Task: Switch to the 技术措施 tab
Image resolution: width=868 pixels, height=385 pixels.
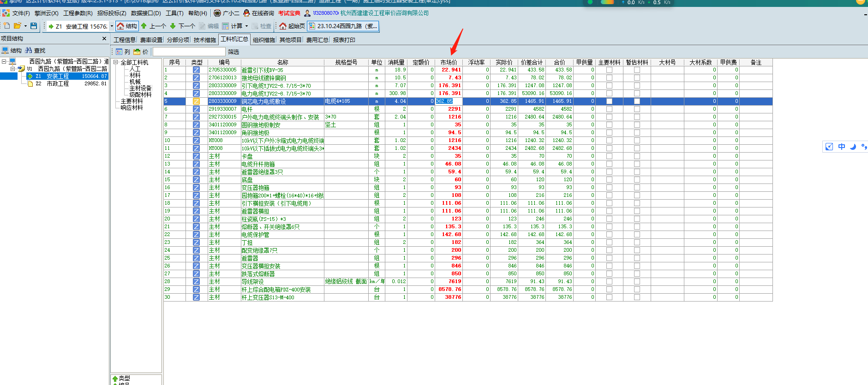Action: [205, 40]
